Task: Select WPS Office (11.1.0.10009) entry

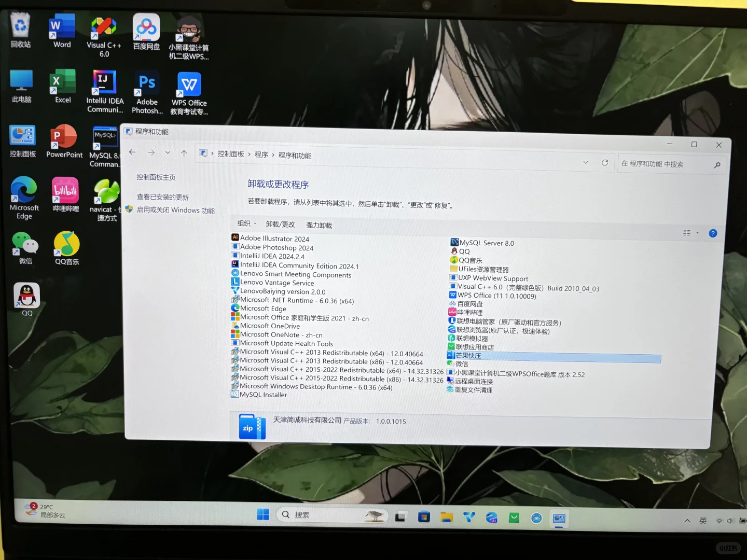Action: point(493,296)
